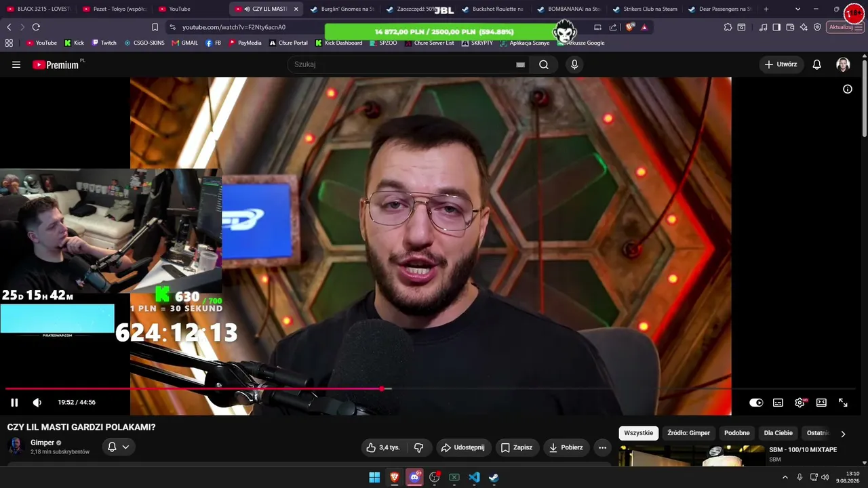The height and width of the screenshot is (488, 868).
Task: Reload the current page
Action: click(x=36, y=27)
